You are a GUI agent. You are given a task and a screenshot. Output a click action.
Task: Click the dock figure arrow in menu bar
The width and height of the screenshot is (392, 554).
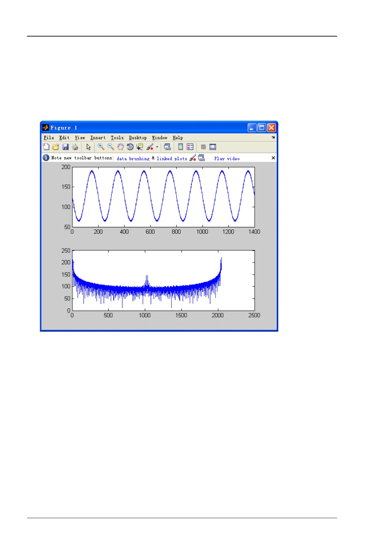tap(273, 138)
